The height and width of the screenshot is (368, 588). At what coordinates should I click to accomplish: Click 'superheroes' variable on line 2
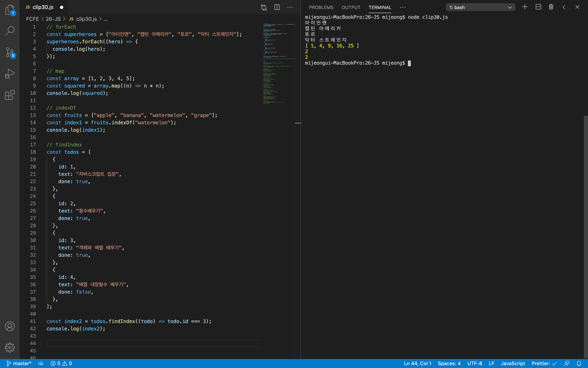tap(80, 34)
